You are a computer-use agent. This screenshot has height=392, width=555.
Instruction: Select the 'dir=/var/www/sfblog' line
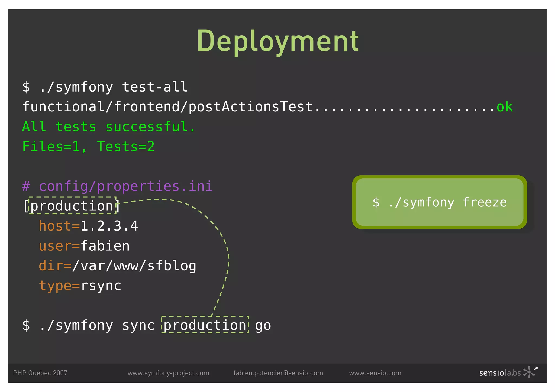(x=118, y=266)
